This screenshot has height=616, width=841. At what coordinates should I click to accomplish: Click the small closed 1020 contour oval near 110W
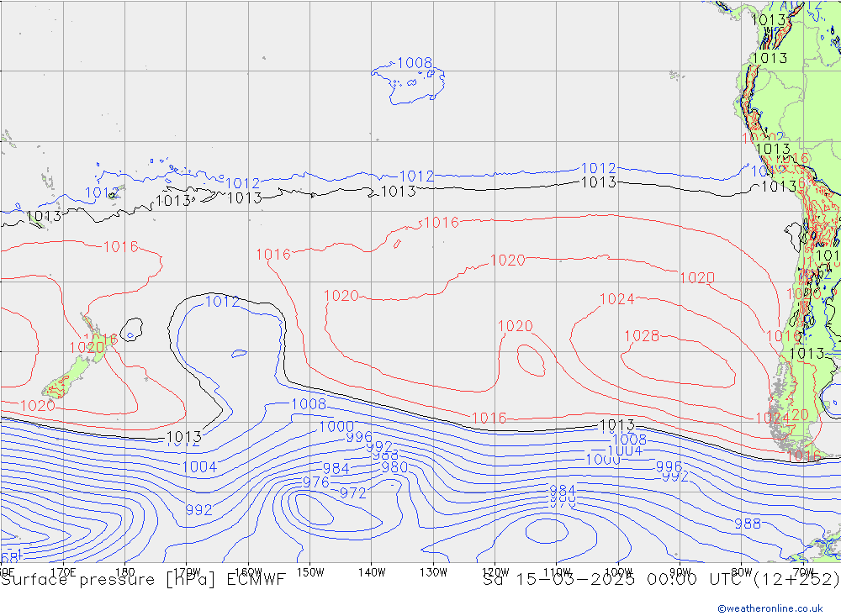tap(531, 361)
